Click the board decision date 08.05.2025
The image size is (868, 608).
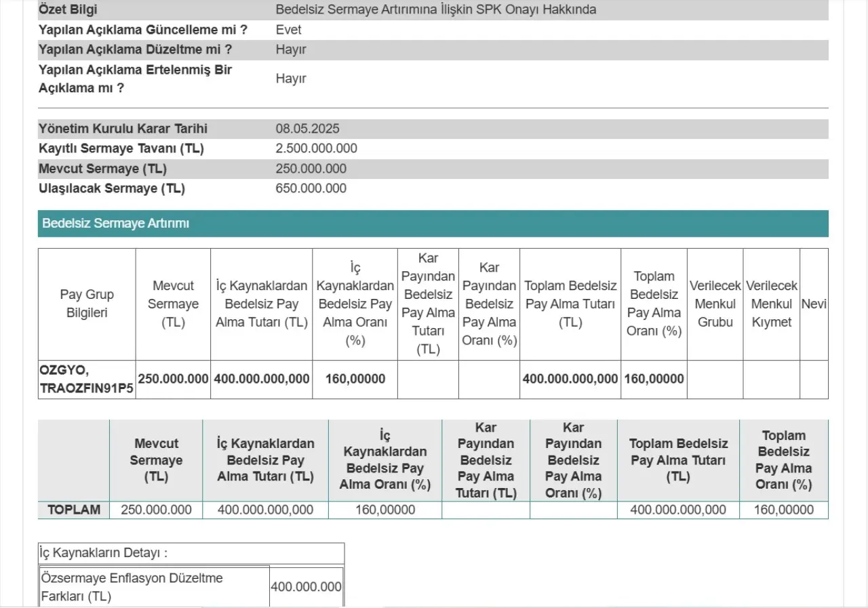pyautogui.click(x=307, y=129)
